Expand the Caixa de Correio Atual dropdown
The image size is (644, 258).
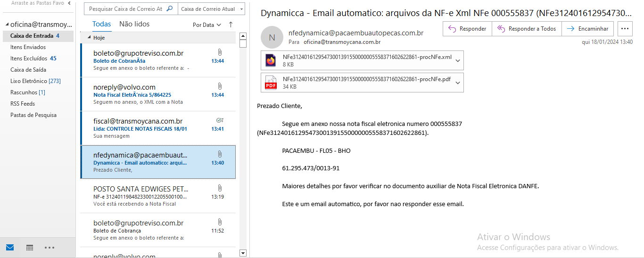click(241, 9)
